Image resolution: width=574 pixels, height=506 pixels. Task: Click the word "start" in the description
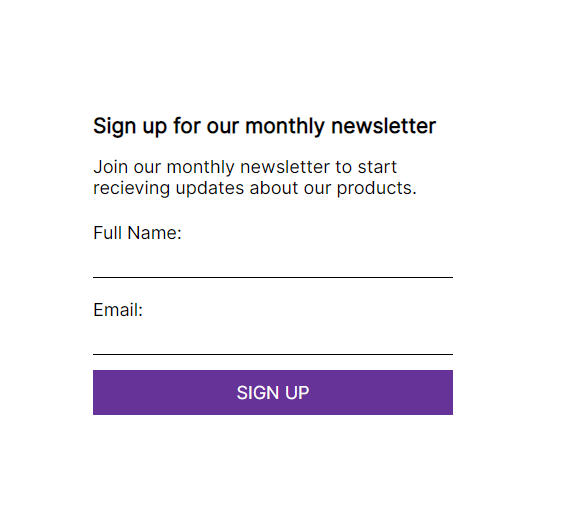[377, 167]
